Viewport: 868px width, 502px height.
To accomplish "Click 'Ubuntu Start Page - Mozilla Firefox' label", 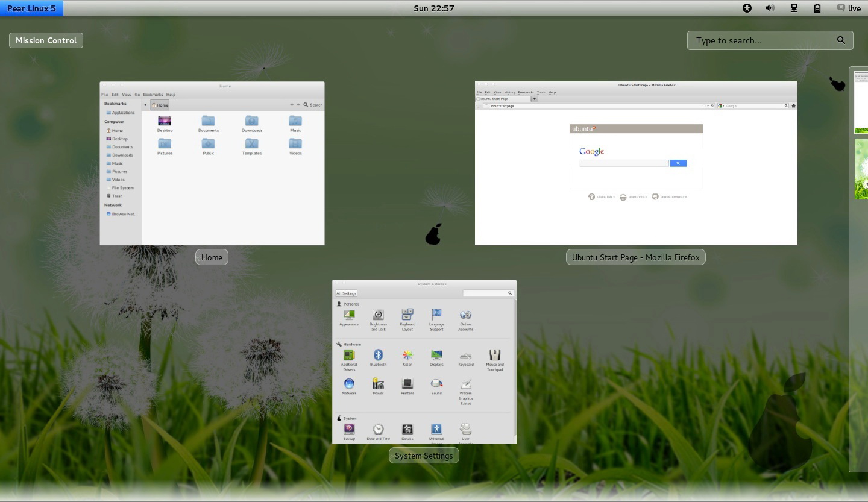I will (x=635, y=257).
